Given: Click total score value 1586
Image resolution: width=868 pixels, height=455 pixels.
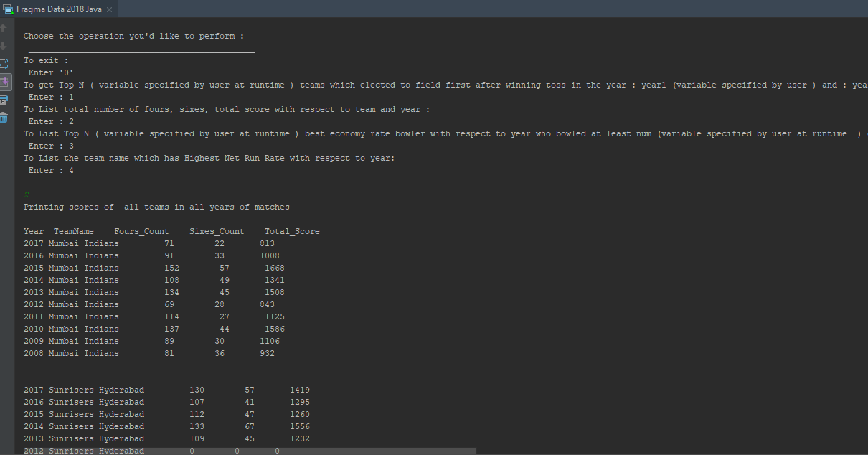Looking at the screenshot, I should click(x=275, y=329).
